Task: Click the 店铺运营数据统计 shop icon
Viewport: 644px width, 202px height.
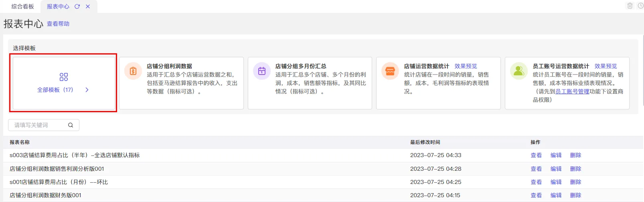Action: pyautogui.click(x=390, y=71)
